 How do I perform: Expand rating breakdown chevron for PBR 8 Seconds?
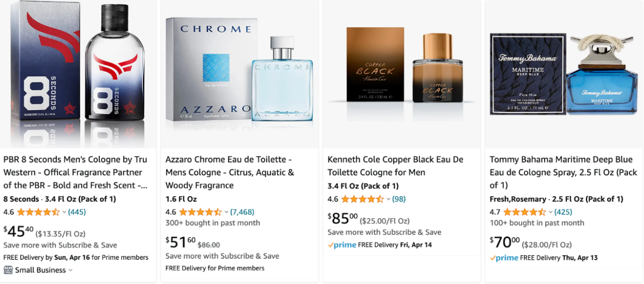[x=64, y=212]
